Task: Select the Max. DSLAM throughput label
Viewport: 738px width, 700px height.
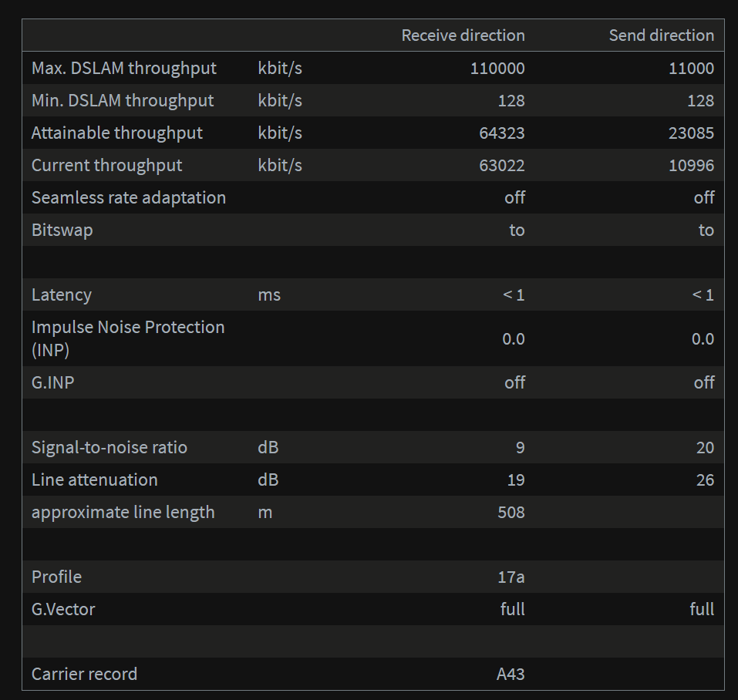Action: point(124,68)
